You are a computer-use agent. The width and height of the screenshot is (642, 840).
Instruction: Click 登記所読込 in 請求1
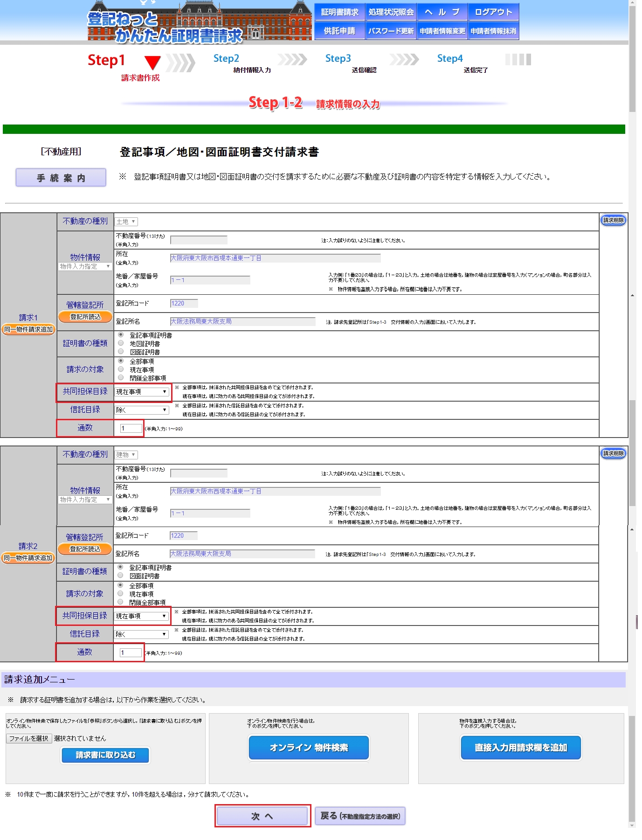[x=85, y=317]
